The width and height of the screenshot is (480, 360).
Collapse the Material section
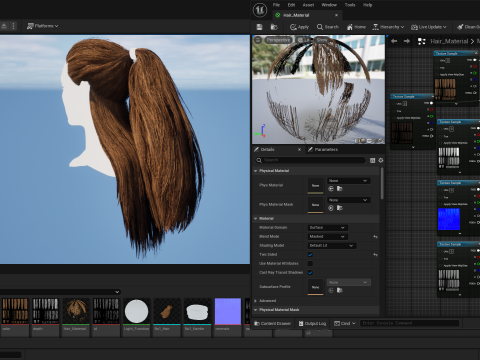[256, 219]
